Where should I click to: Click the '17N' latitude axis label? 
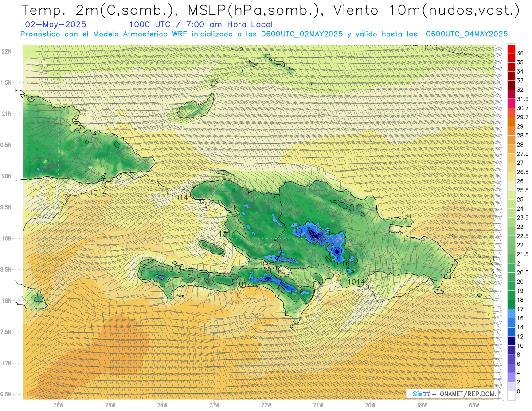click(8, 363)
